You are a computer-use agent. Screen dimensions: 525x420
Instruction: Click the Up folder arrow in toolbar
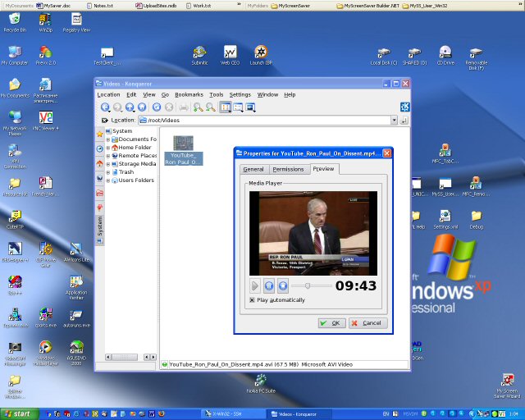129,107
